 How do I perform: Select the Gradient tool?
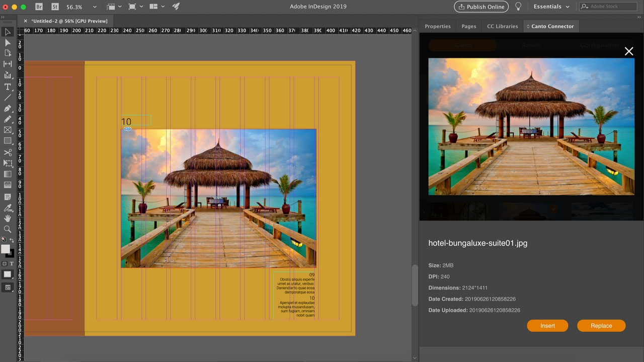7,174
